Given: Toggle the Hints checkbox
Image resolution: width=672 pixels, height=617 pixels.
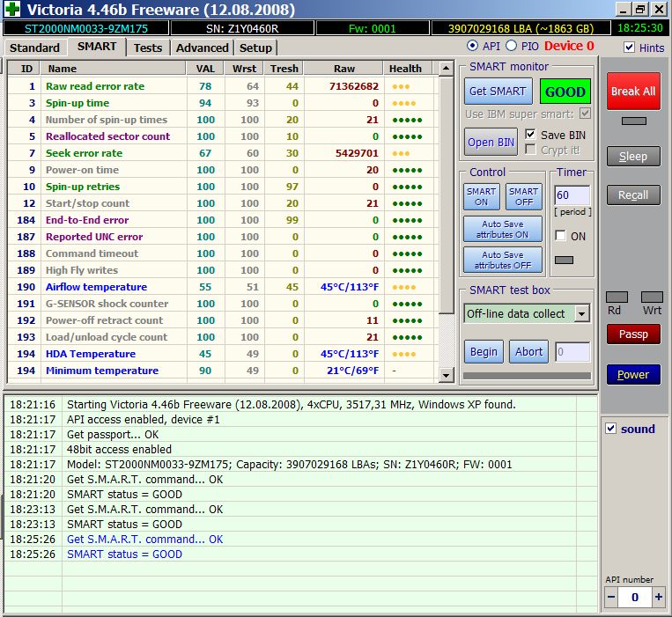Looking at the screenshot, I should coord(629,48).
